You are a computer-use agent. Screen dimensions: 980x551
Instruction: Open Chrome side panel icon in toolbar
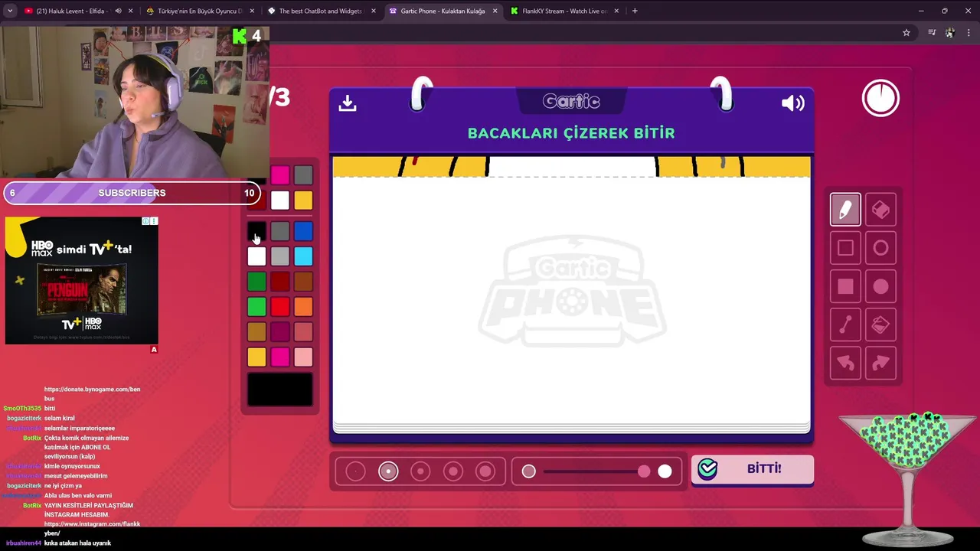point(932,32)
